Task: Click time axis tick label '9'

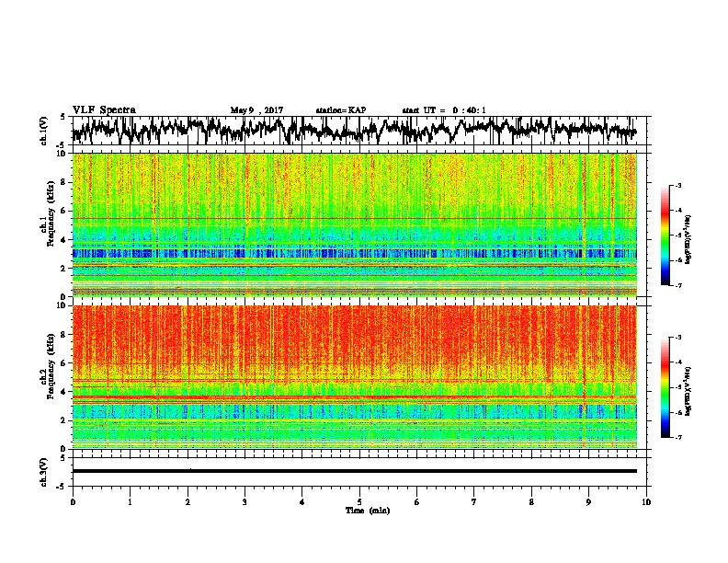Action: pos(588,502)
